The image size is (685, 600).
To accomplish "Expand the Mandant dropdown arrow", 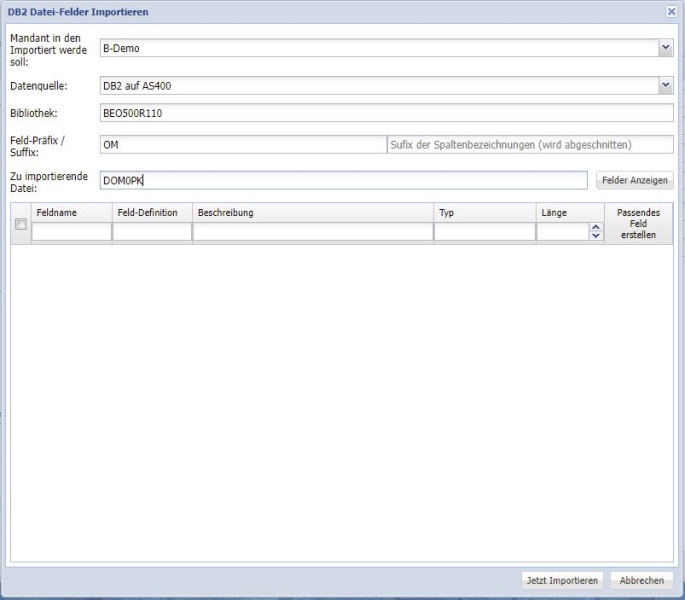I will (666, 48).
